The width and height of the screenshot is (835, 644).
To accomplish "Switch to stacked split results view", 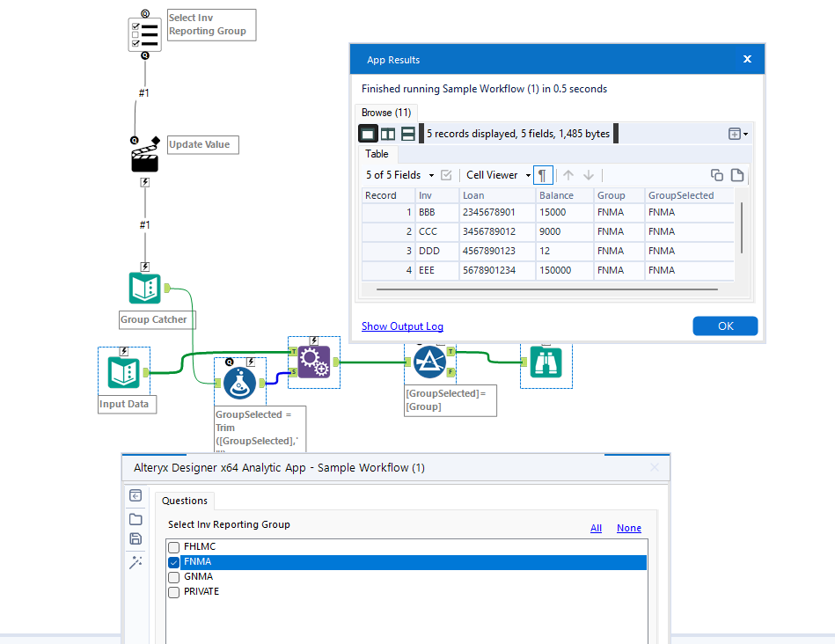I will click(408, 134).
